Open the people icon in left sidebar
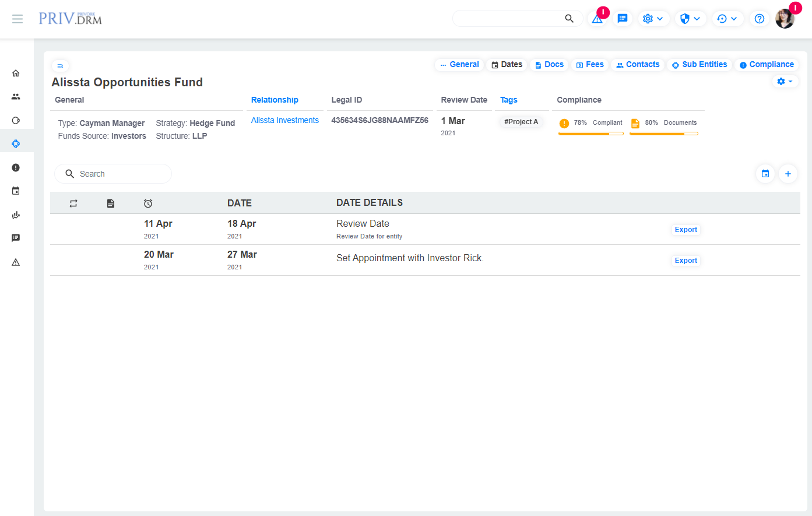The height and width of the screenshot is (516, 812). (16, 97)
